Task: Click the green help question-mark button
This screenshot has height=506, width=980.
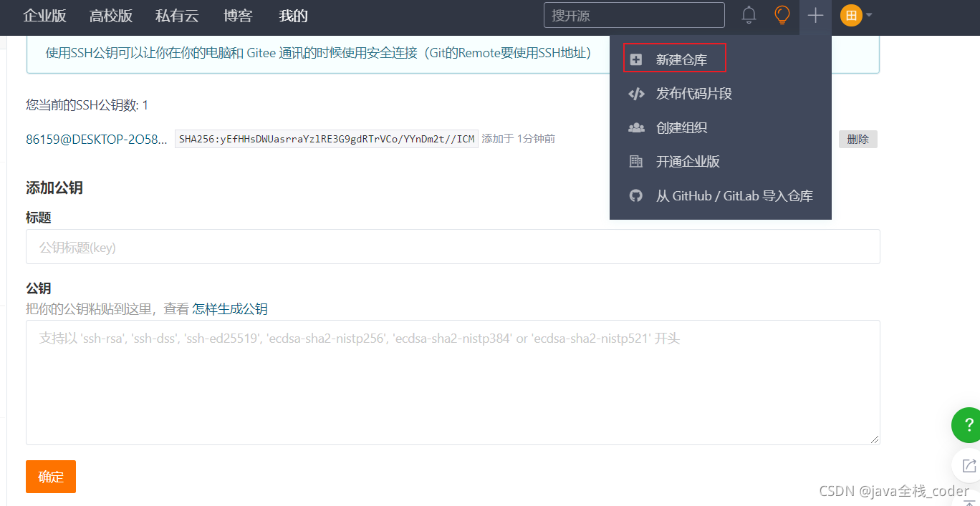Action: point(967,425)
